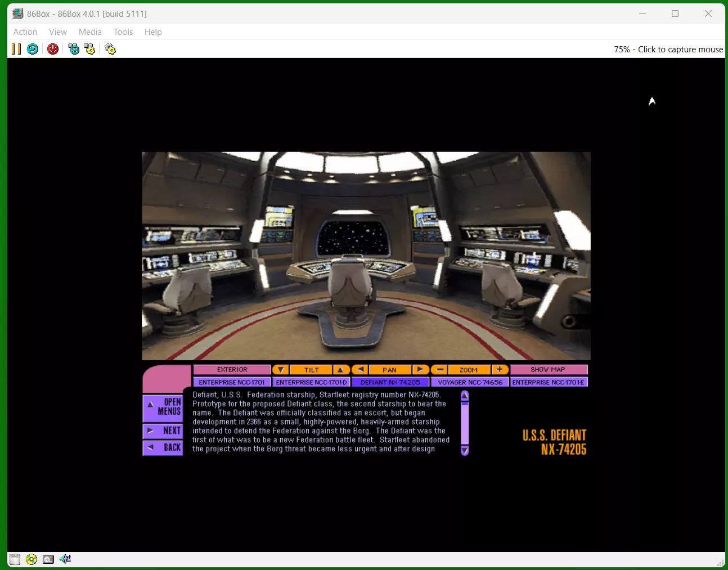This screenshot has height=570, width=728.
Task: Maximize the 86Box window
Action: pyautogui.click(x=675, y=14)
